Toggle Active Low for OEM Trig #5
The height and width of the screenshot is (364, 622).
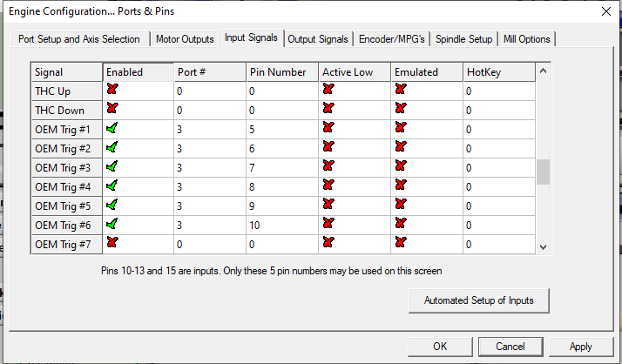click(328, 204)
